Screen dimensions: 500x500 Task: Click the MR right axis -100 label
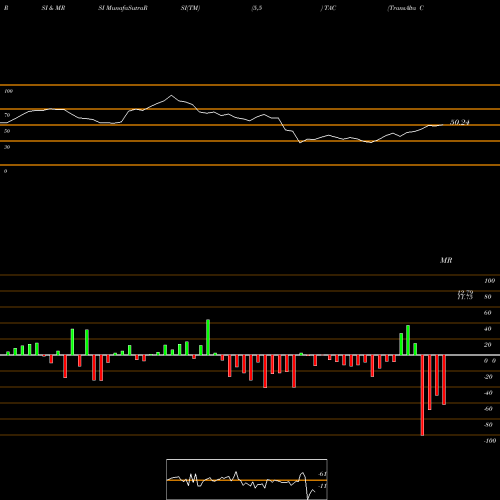(490, 441)
